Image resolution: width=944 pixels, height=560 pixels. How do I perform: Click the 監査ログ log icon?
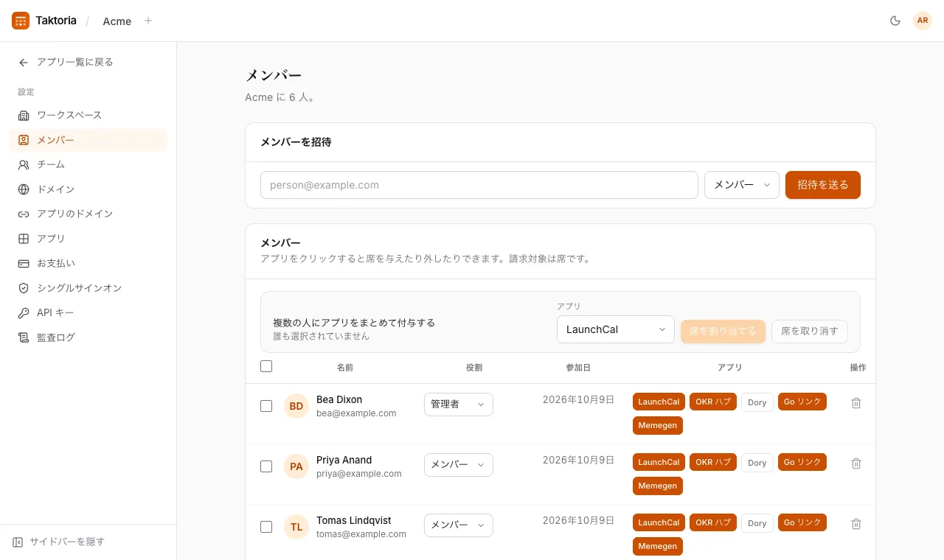click(x=24, y=337)
